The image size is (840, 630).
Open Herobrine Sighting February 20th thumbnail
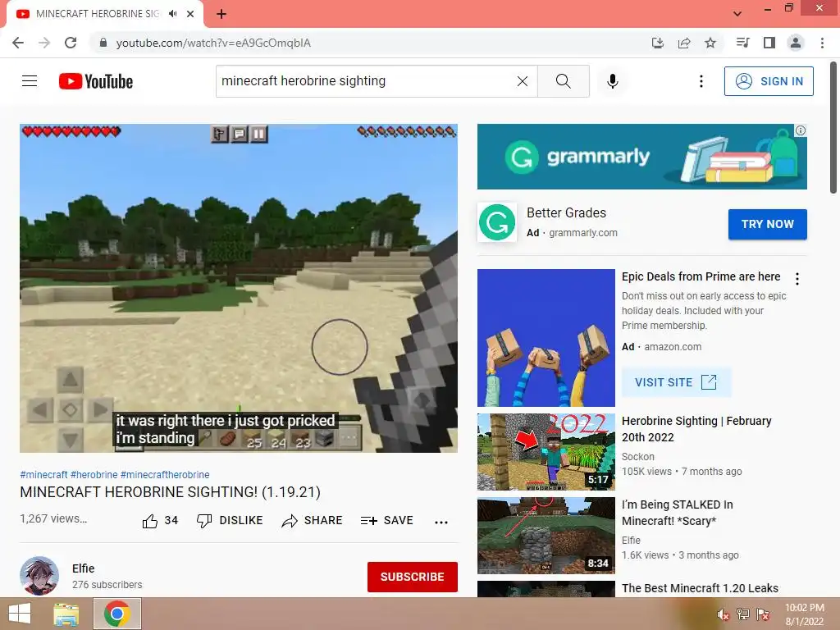(546, 452)
